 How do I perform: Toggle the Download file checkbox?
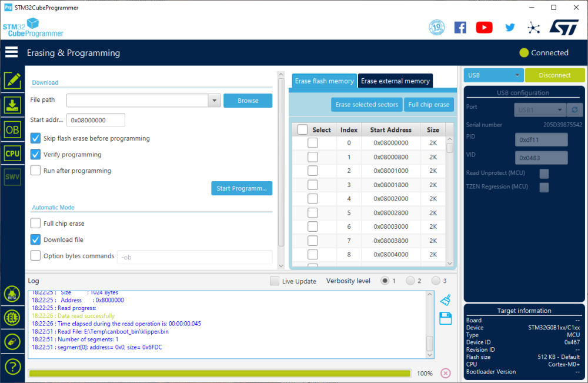click(x=35, y=239)
